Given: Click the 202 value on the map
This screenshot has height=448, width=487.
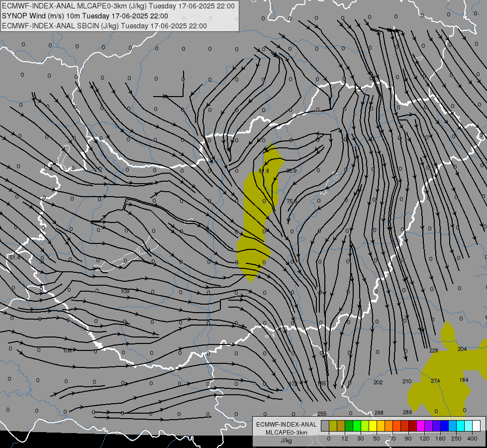Looking at the screenshot, I should click(378, 382).
